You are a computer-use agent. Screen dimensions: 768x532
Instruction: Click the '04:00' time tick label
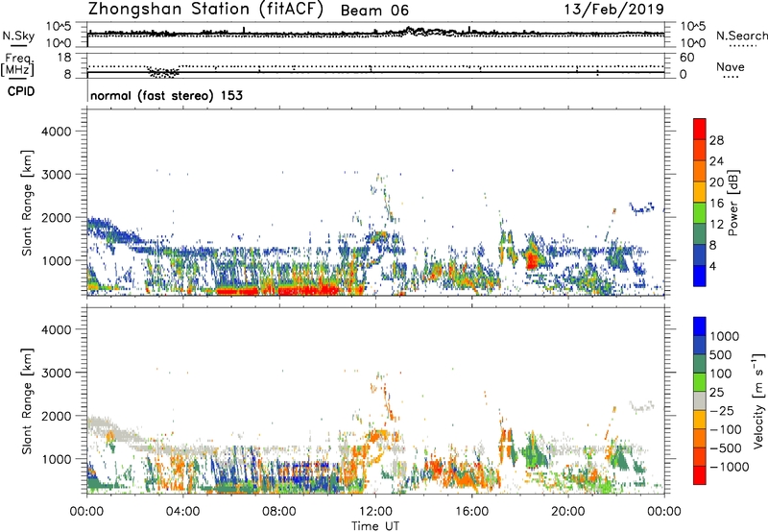[x=182, y=512]
